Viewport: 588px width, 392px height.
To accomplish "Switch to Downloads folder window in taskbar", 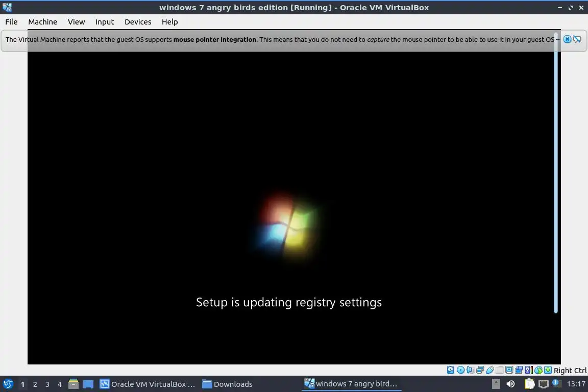I will [227, 384].
